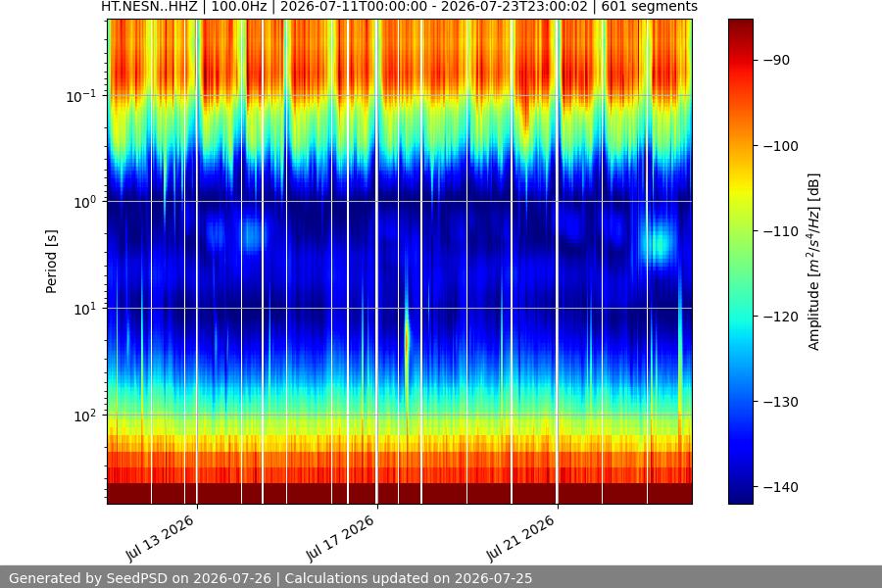Click the amplitude color scale bar
The image size is (882, 588).
tap(740, 262)
